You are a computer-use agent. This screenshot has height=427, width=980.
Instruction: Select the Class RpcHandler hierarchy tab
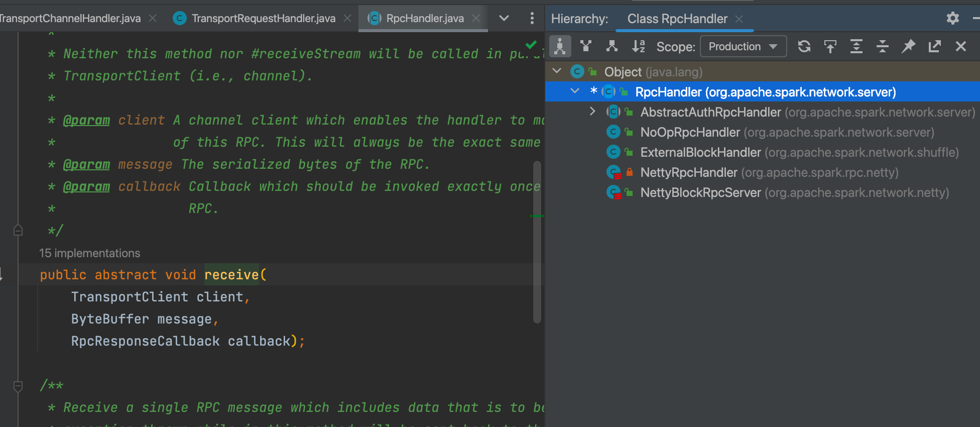[677, 19]
